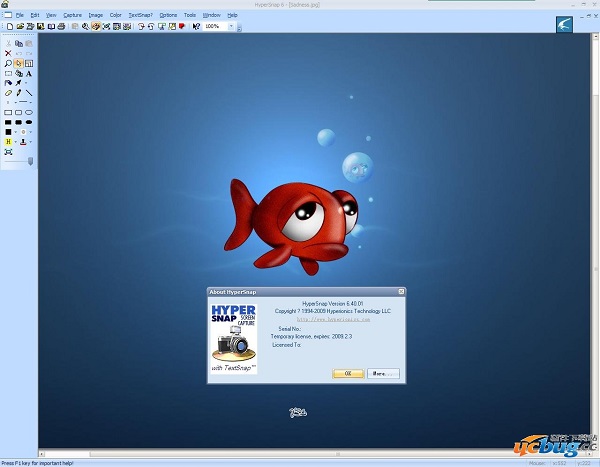
Task: Expand the foreground black color dropdown arrow
Action: [x=15, y=132]
